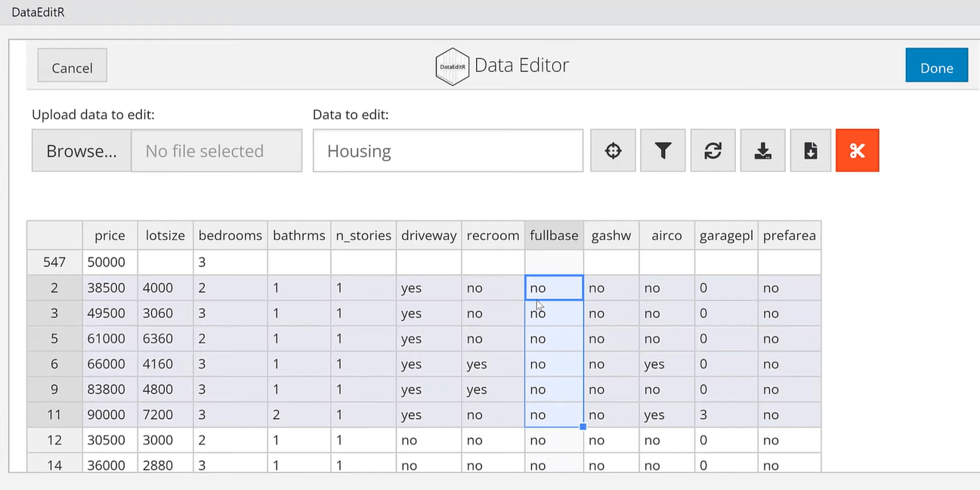This screenshot has width=980, height=490.
Task: Click price cell 61000
Action: 110,339
